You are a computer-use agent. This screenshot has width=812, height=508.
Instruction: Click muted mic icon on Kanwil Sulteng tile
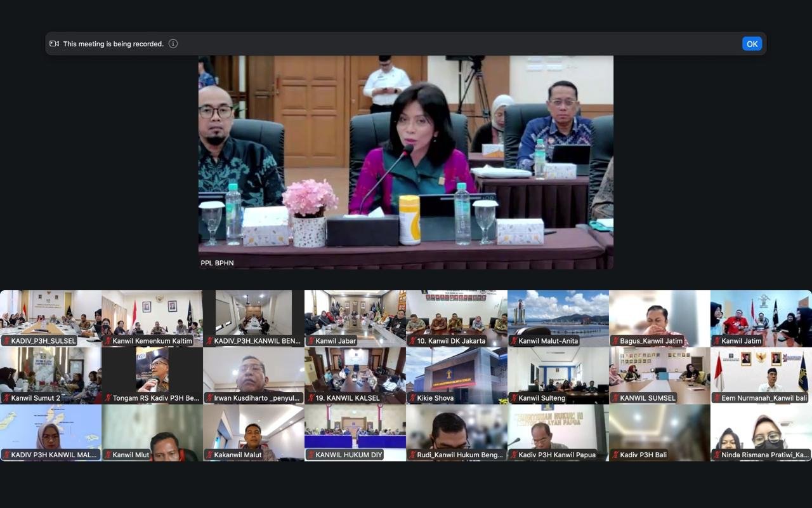(514, 398)
